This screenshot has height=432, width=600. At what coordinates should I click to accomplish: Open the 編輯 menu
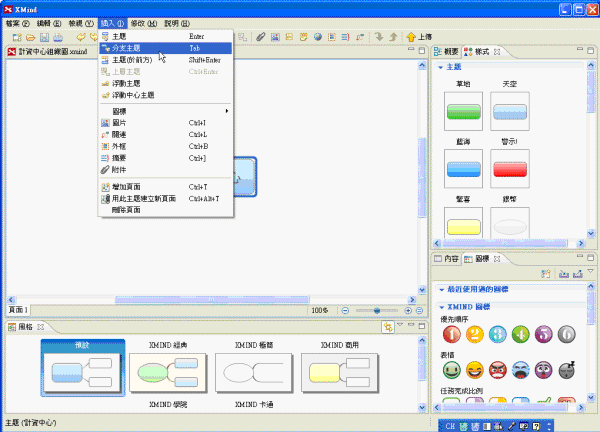tap(49, 24)
